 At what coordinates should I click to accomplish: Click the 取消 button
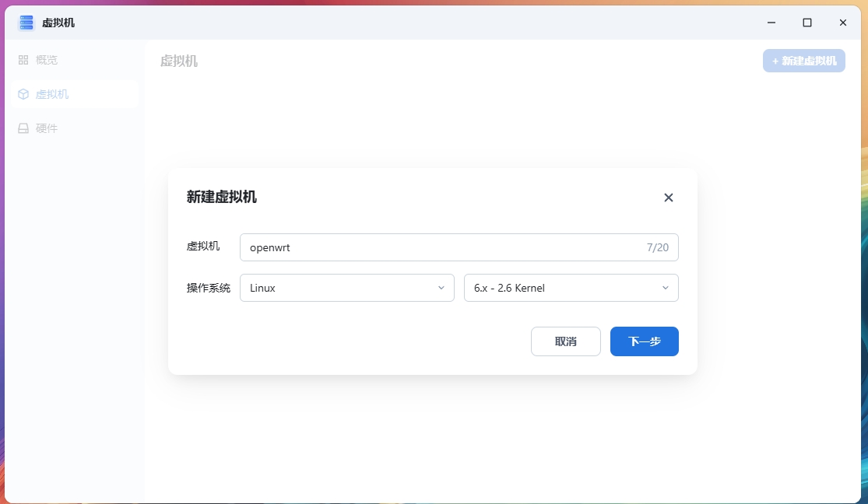point(566,341)
